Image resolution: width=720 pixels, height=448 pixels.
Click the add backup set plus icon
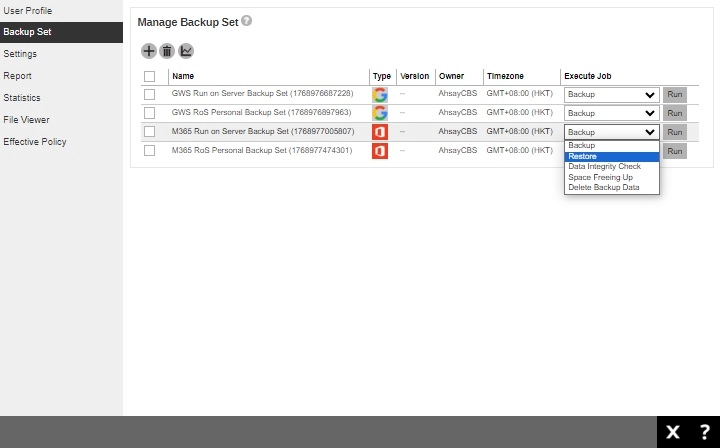tap(149, 51)
